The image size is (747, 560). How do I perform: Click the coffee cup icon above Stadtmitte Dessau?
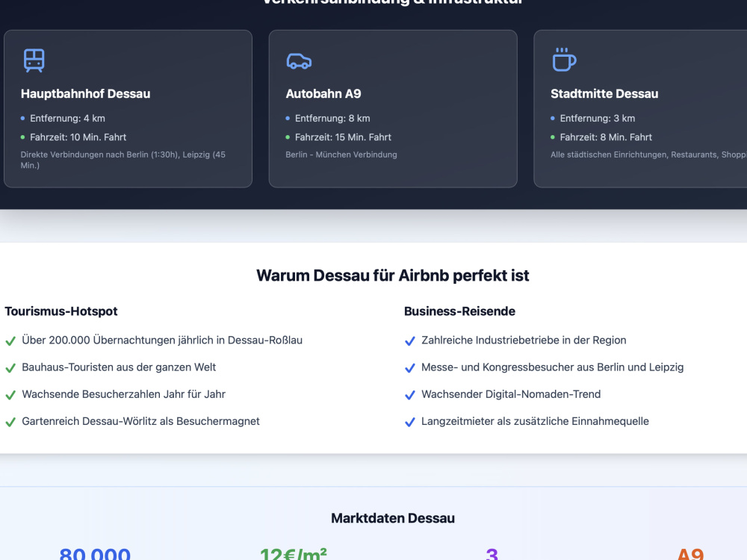(564, 60)
